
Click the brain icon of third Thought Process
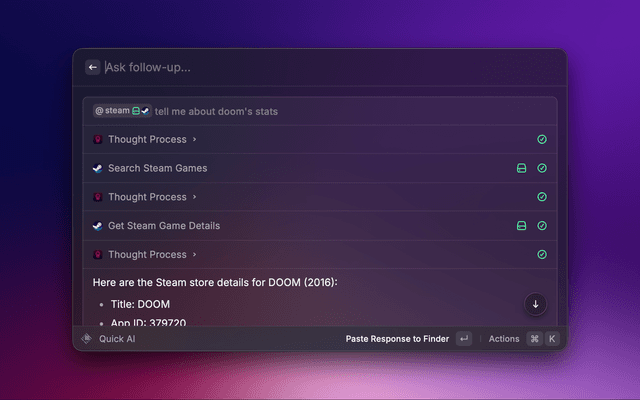(x=98, y=255)
